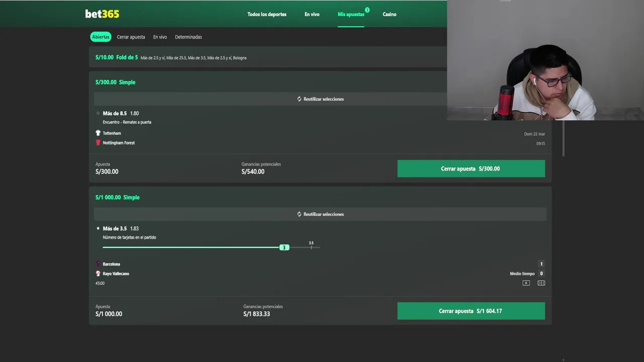644x362 pixels.
Task: Select the Abiertas filter tab
Action: tap(101, 37)
